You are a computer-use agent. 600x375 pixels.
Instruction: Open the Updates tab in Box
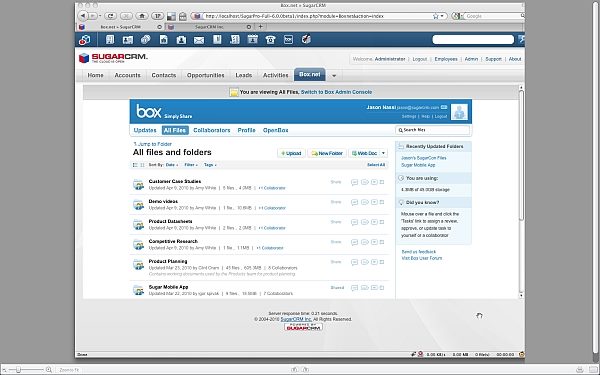(145, 130)
